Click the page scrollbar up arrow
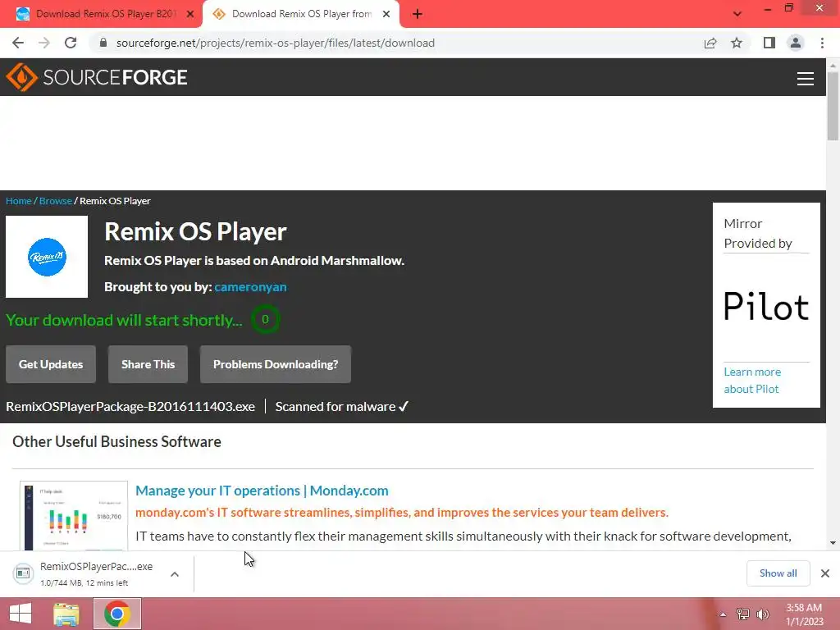840x630 pixels. (x=833, y=66)
